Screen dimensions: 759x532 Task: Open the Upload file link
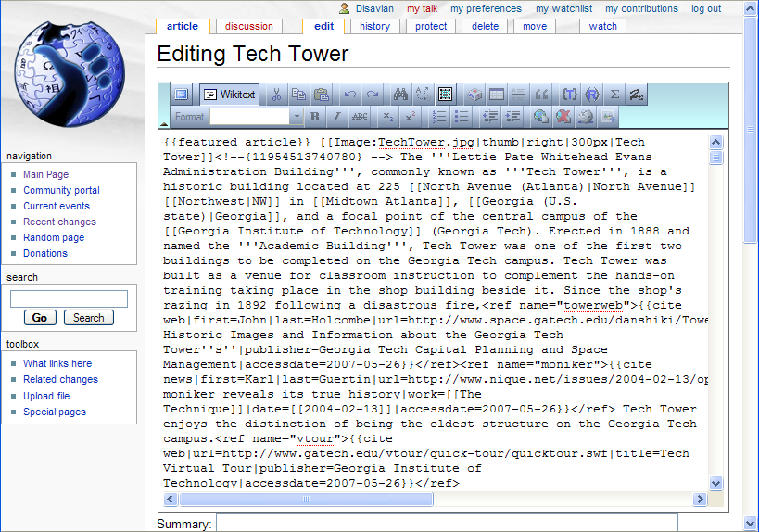[x=46, y=396]
